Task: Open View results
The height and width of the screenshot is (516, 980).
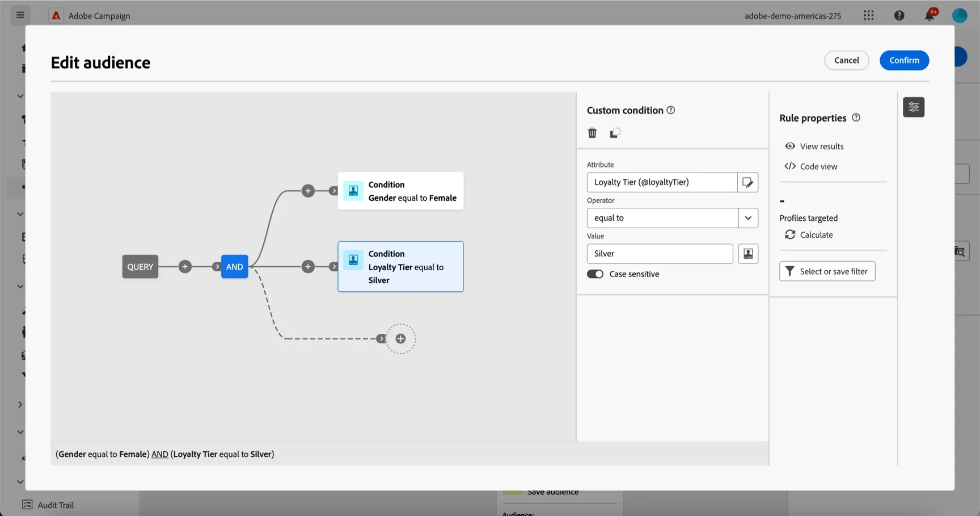Action: click(x=814, y=146)
